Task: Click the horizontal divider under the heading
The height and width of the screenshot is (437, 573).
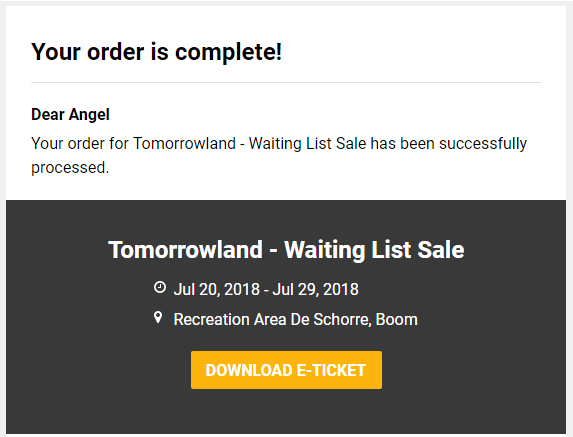Action: [286, 83]
